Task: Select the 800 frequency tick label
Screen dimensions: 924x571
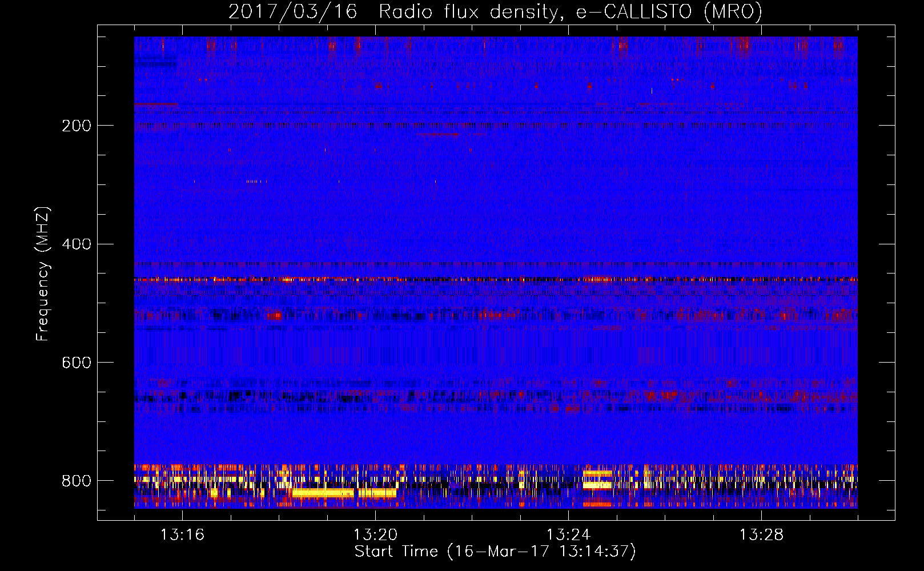Action: (x=77, y=481)
